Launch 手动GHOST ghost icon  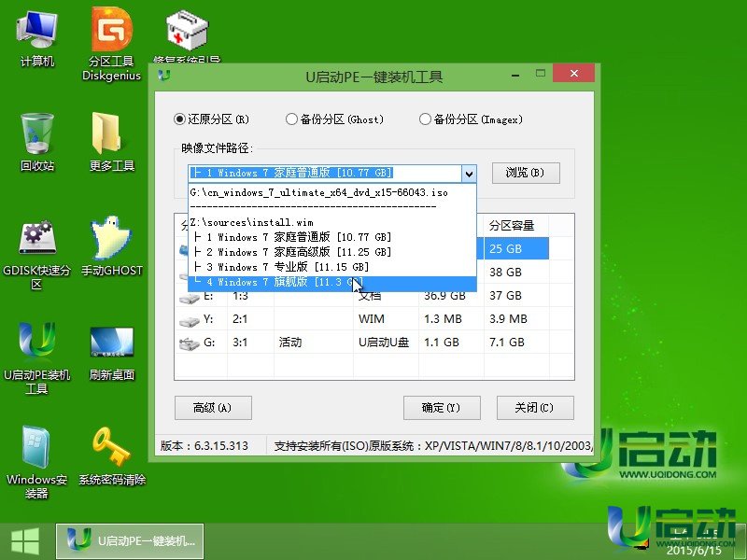point(111,246)
